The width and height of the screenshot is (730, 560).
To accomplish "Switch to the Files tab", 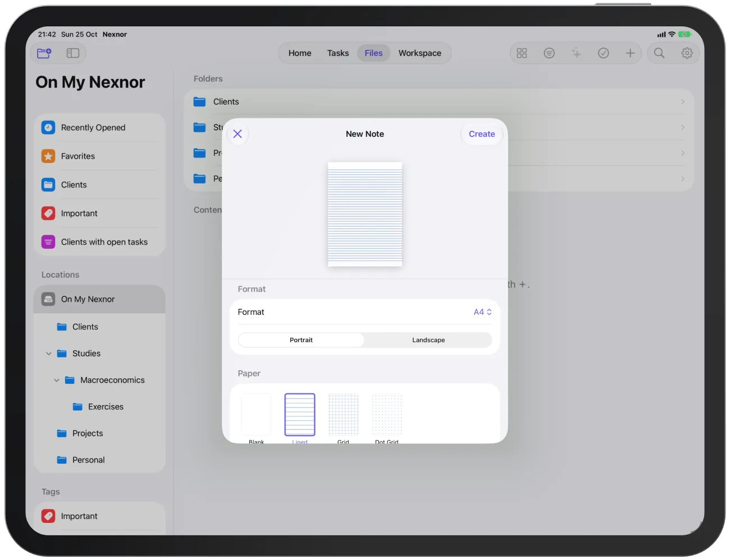I will 373,53.
